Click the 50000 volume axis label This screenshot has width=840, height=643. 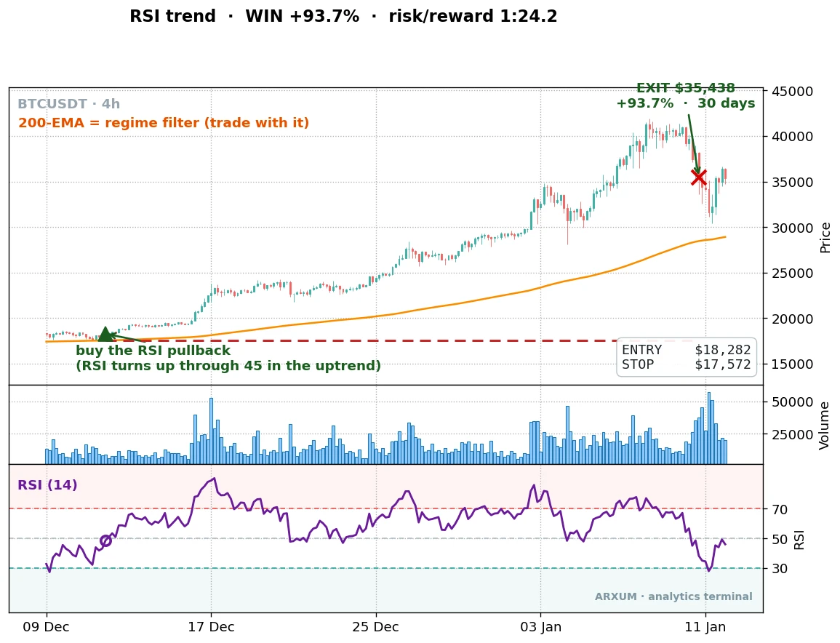(x=792, y=402)
